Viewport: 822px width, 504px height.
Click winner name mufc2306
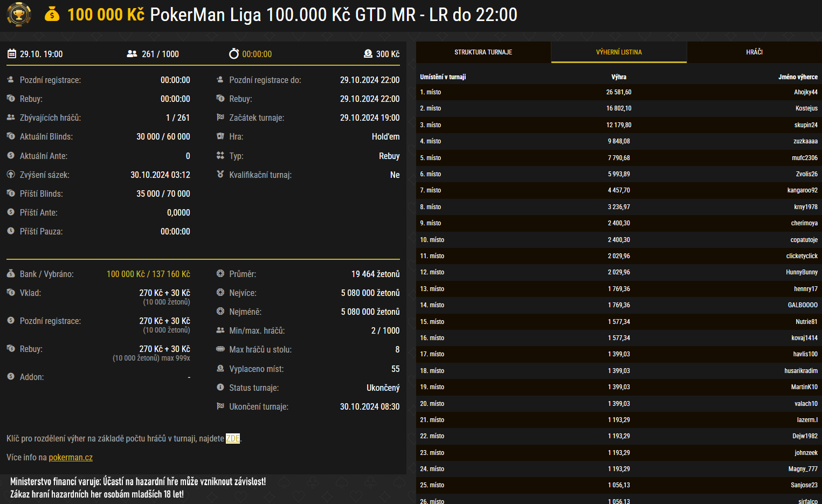(805, 158)
